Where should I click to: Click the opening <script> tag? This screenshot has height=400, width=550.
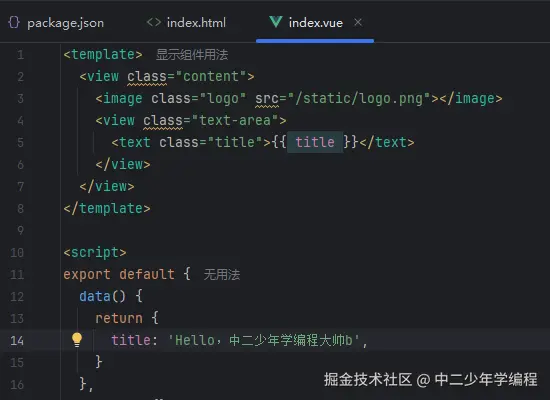tap(95, 253)
